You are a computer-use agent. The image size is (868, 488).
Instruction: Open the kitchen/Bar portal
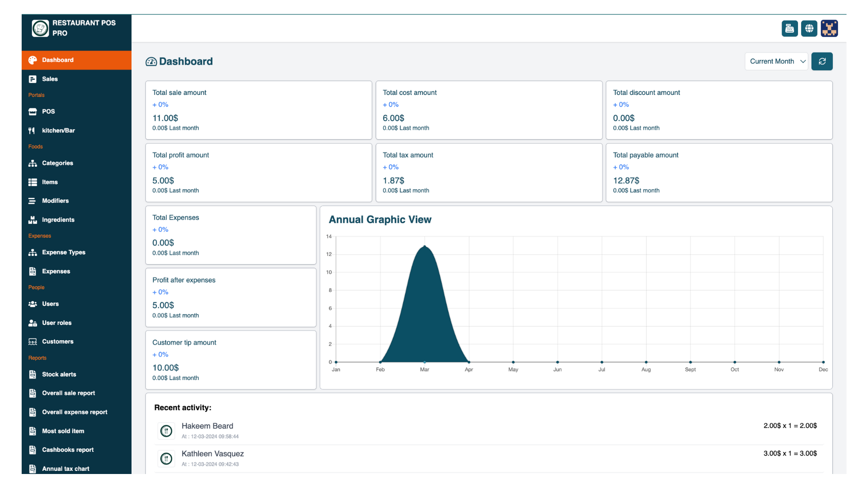[58, 131]
